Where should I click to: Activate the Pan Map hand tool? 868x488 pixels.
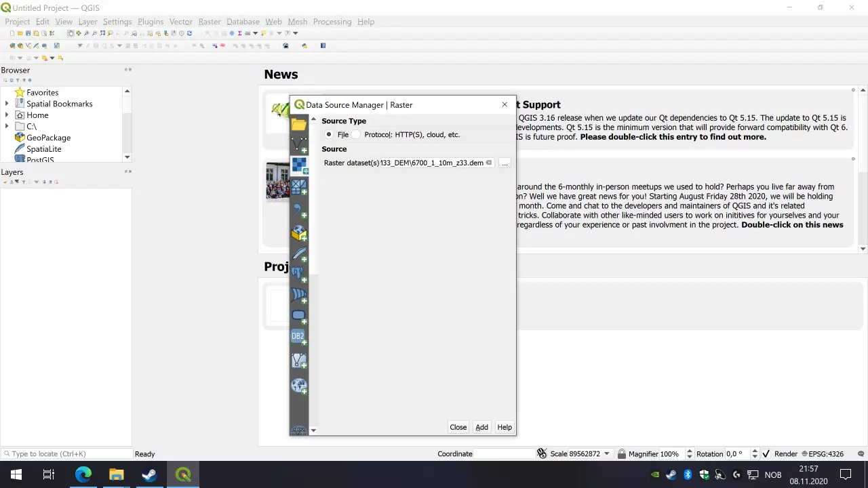click(71, 33)
